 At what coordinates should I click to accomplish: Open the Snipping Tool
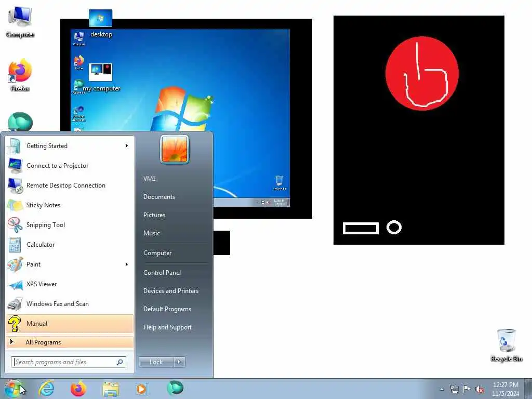[x=70, y=224]
